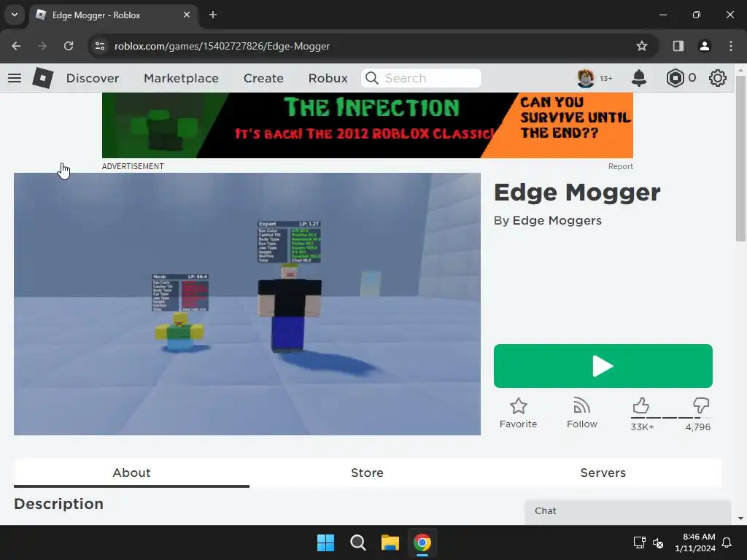The width and height of the screenshot is (747, 560).
Task: Click the like/dislike vote ratio bar
Action: (x=671, y=418)
